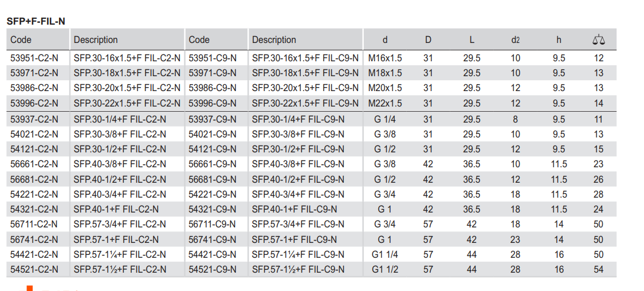Image resolution: width=644 pixels, height=291 pixels.
Task: Click description SFP.30-20x1.5+F FIL-C2-N
Action: pos(127,88)
